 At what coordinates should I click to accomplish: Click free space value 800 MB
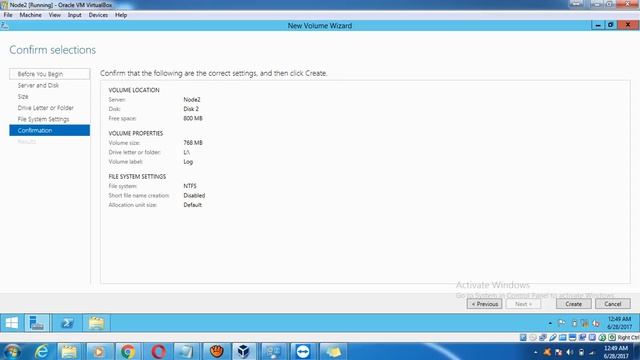[193, 118]
